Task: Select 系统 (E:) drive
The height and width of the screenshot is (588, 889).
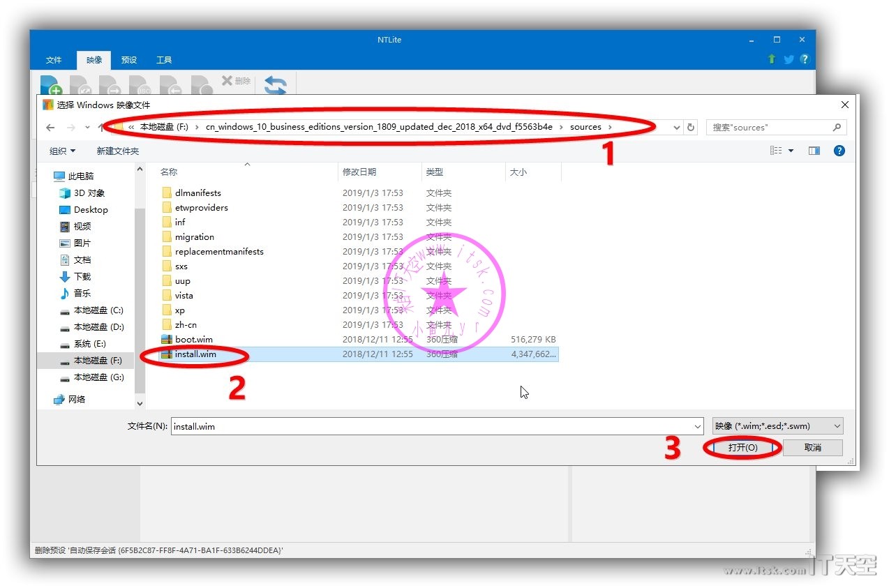Action: point(83,344)
